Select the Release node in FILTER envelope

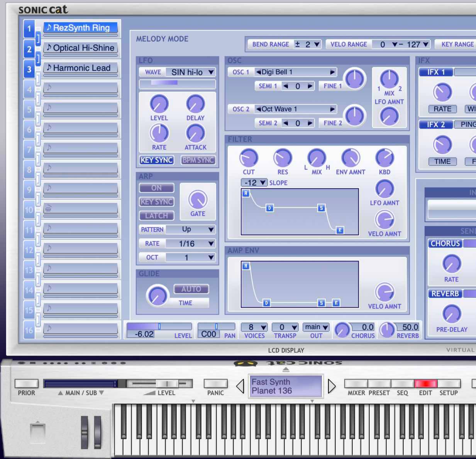pos(340,230)
